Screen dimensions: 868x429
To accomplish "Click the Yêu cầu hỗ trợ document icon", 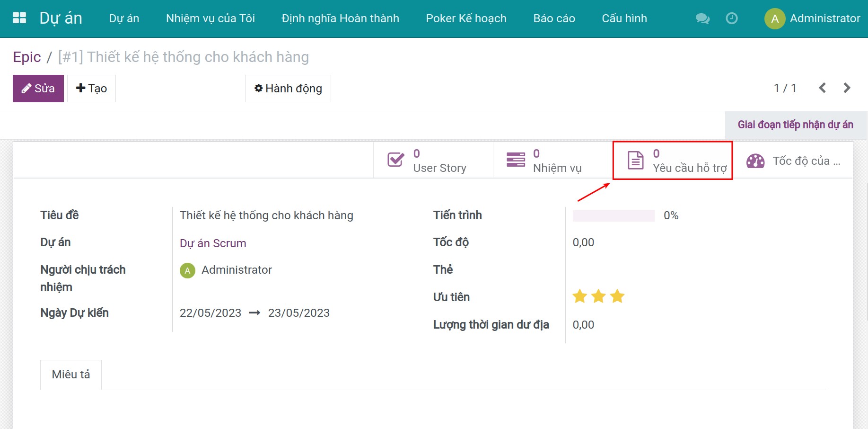I will [635, 160].
